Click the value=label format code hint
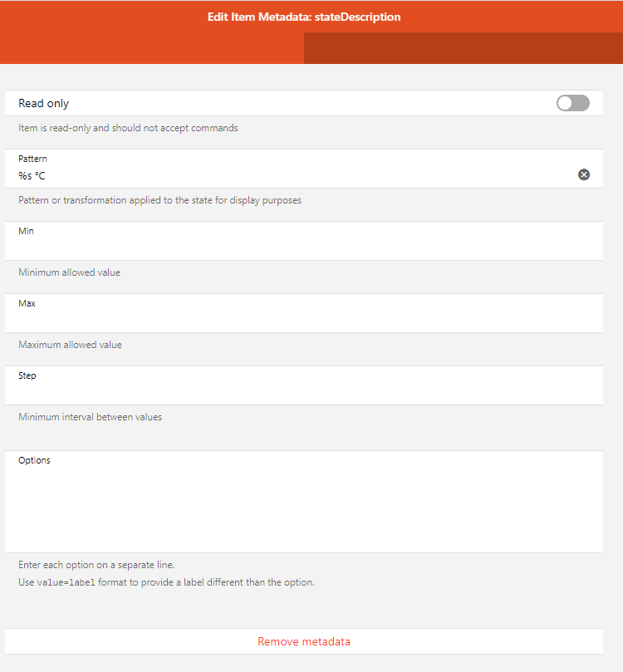Image resolution: width=623 pixels, height=672 pixels. click(x=67, y=582)
